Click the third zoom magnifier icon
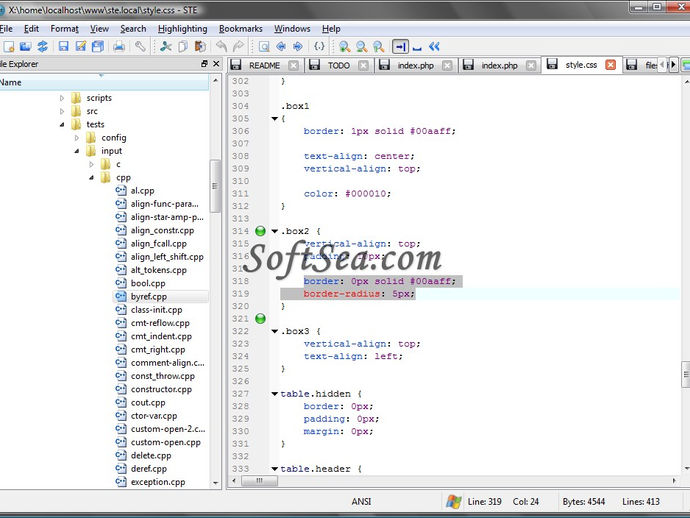Viewport: 690px width, 518px height. click(378, 46)
